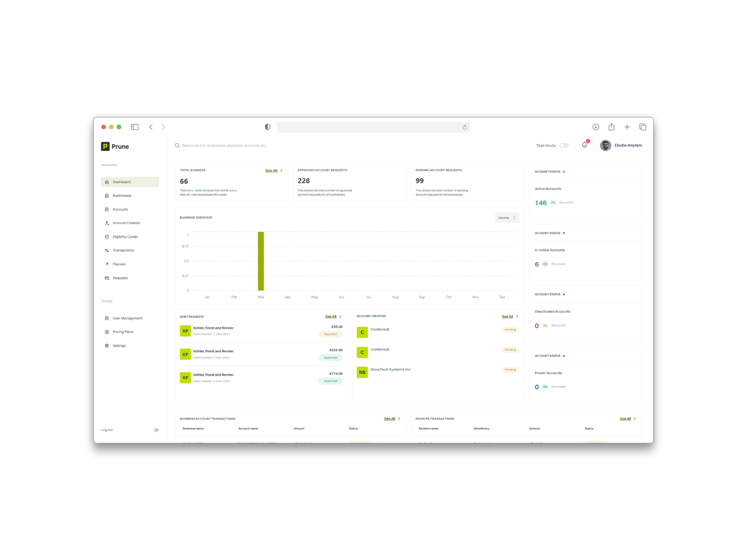Go forward with the browser arrow
This screenshot has height=560, width=747.
pos(163,127)
